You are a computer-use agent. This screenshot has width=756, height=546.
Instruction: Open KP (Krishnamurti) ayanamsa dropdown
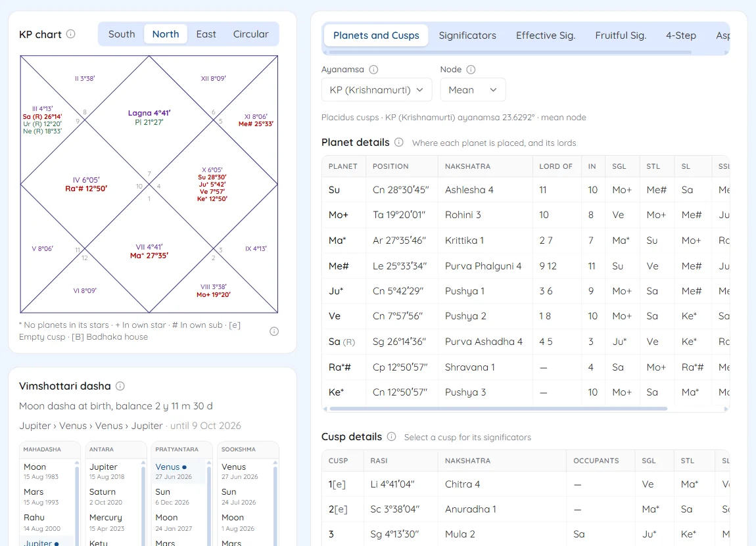(377, 90)
